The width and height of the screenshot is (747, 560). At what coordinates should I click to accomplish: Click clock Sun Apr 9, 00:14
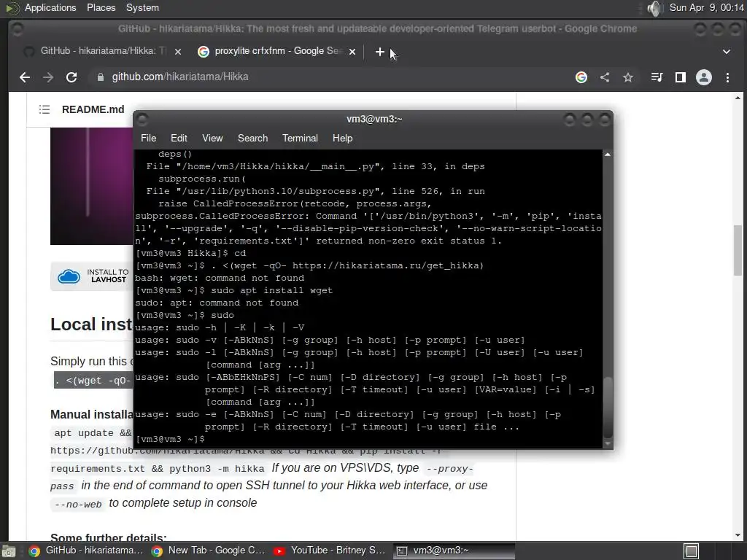click(706, 7)
